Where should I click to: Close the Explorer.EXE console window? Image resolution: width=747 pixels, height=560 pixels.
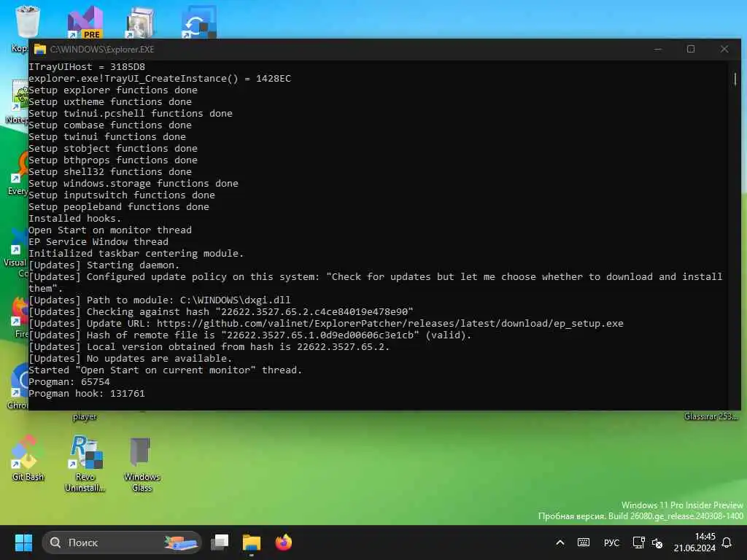point(724,49)
